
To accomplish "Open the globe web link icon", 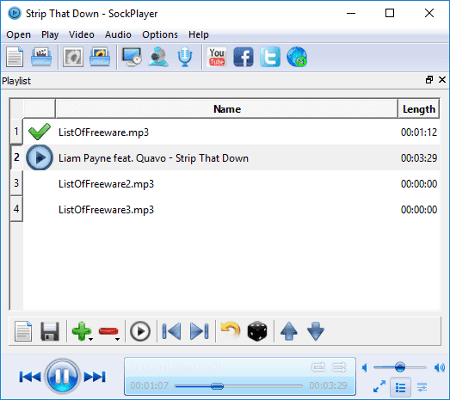I will pos(297,57).
